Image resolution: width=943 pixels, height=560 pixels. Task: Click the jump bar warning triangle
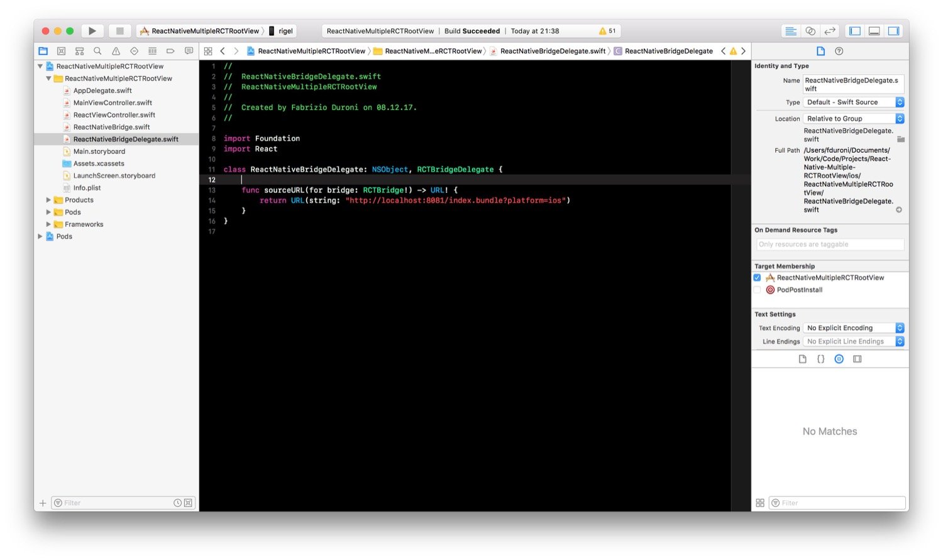733,51
